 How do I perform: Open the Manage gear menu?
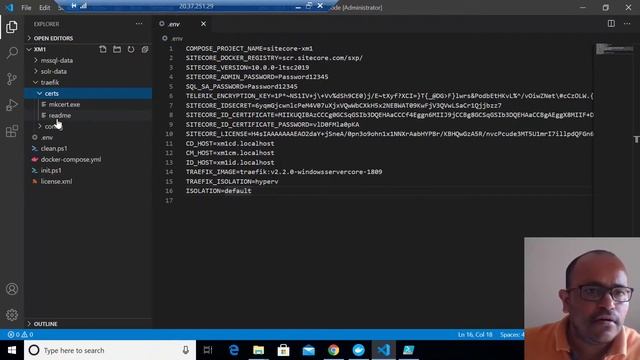(12, 315)
